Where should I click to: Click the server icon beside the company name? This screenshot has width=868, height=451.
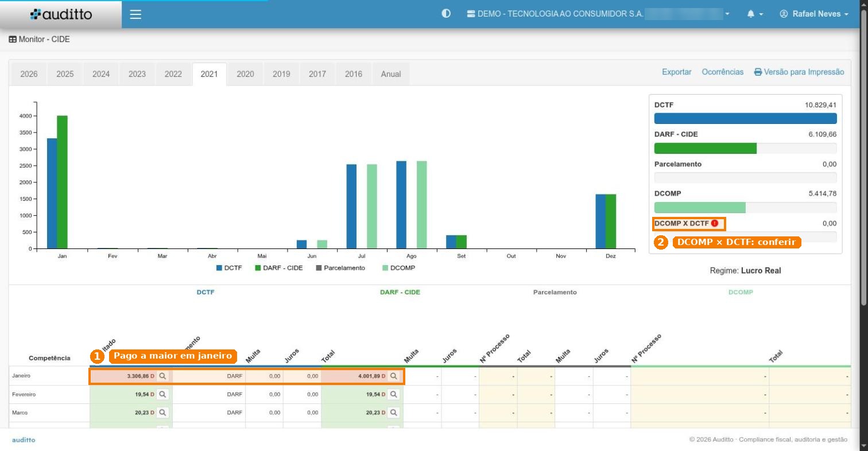coord(471,14)
